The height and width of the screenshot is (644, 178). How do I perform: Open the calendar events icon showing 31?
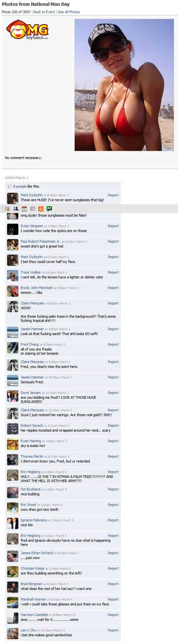point(24,209)
